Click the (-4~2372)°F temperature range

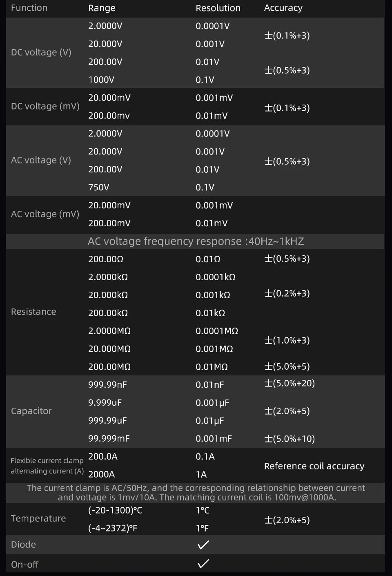pyautogui.click(x=113, y=528)
